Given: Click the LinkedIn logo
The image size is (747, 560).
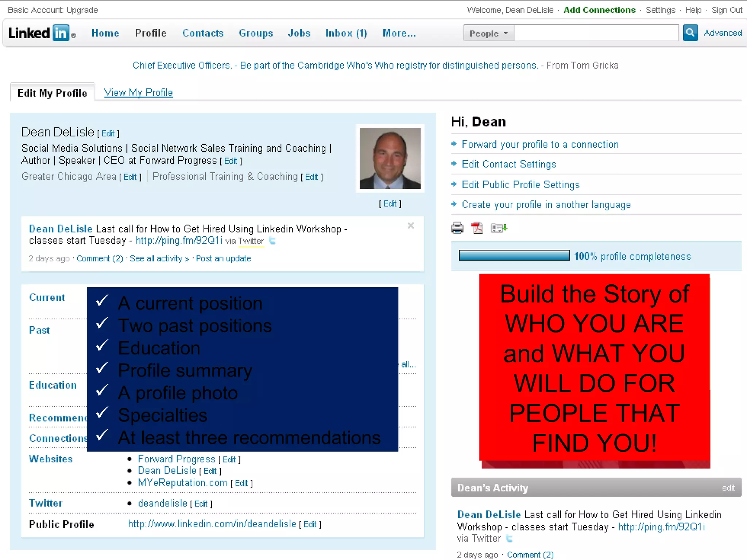Looking at the screenshot, I should tap(42, 33).
